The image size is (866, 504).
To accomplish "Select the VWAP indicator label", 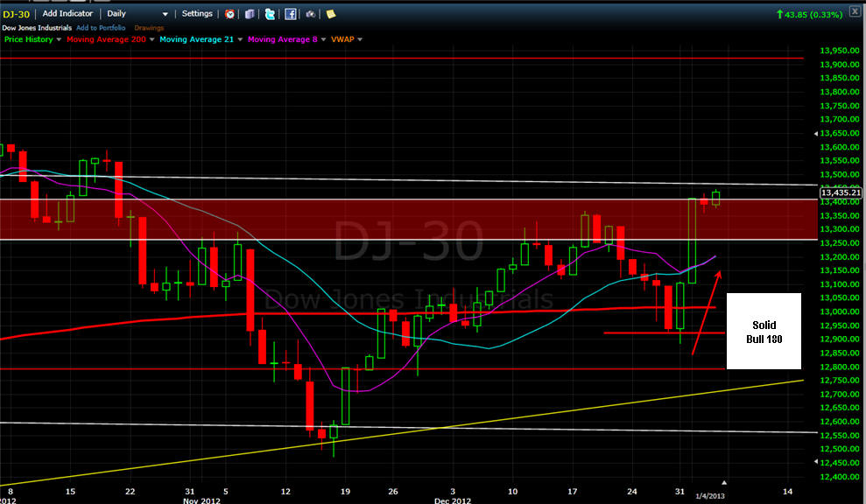I will click(x=342, y=39).
